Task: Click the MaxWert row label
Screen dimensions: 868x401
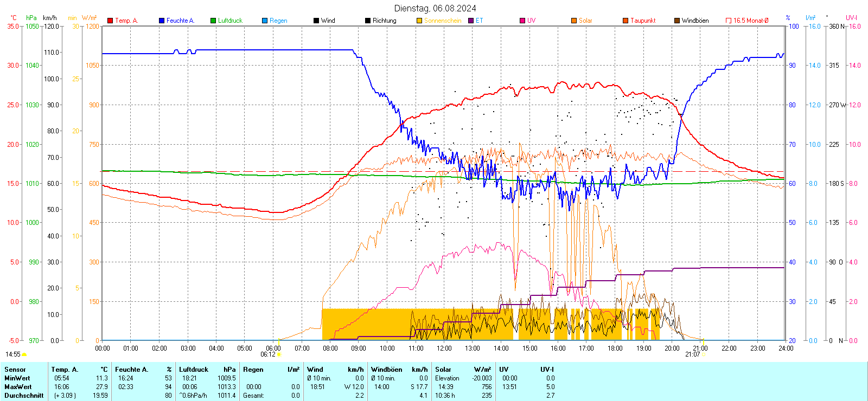Action: click(18, 387)
